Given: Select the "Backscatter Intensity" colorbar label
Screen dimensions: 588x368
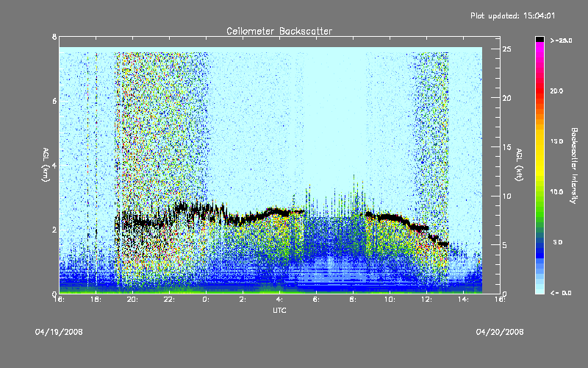Looking at the screenshot, I should (574, 166).
